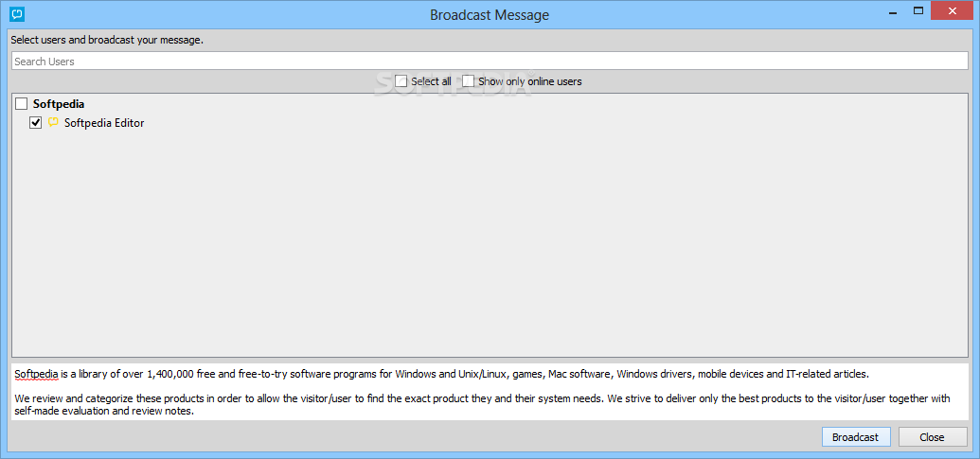Click the 'Select users and broadcast your message.' label
Screen dimensions: 980x459
pos(107,40)
